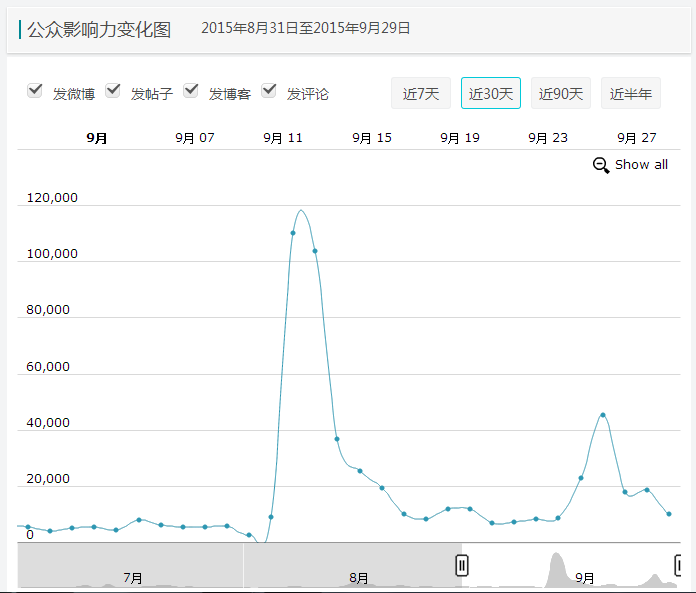Click the 9月 11 axis label
The image size is (696, 593).
coord(283,138)
